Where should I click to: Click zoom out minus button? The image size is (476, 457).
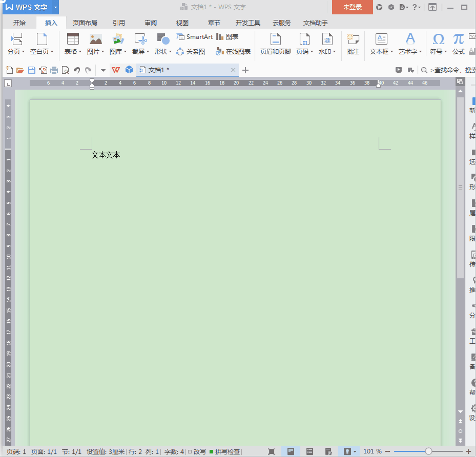387,451
